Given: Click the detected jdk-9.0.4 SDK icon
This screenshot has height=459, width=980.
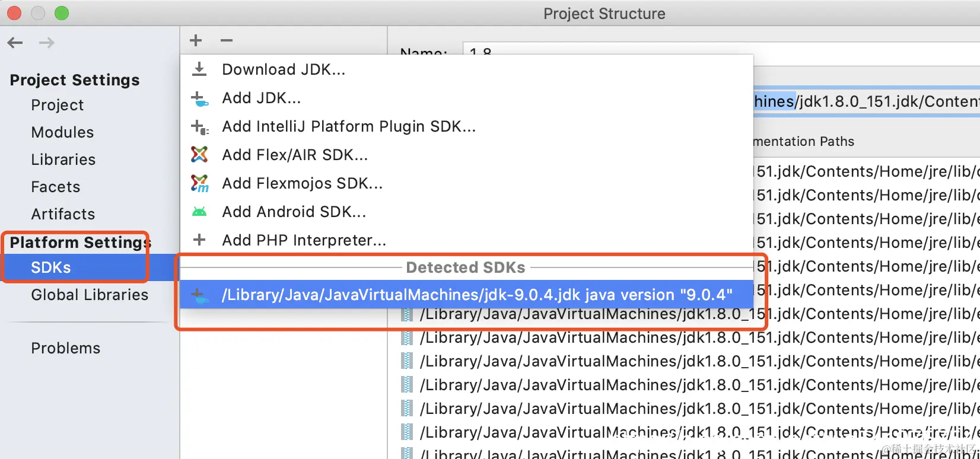Looking at the screenshot, I should 200,295.
